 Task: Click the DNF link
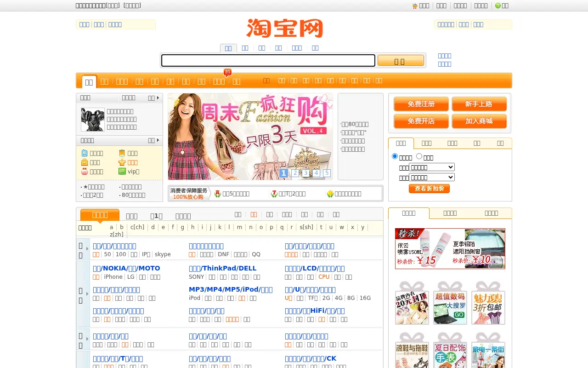click(223, 254)
